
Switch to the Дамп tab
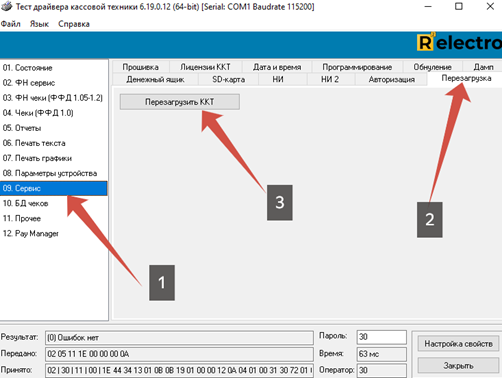tap(483, 67)
